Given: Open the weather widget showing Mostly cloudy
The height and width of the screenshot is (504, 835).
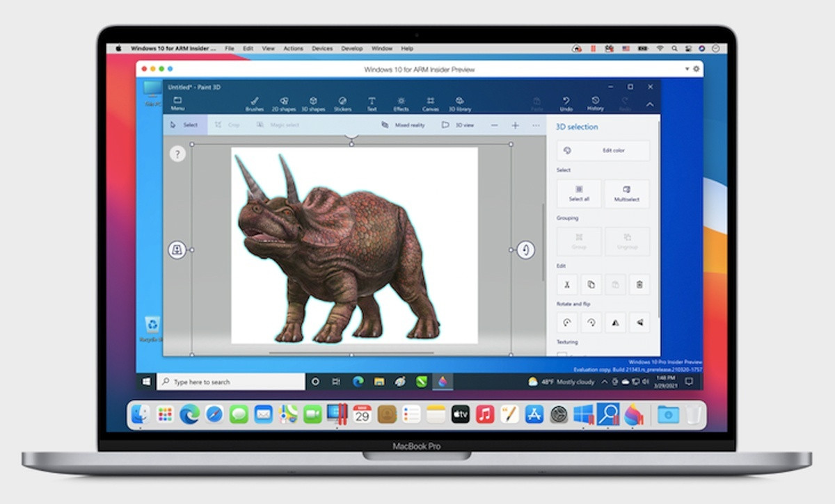Looking at the screenshot, I should (562, 382).
